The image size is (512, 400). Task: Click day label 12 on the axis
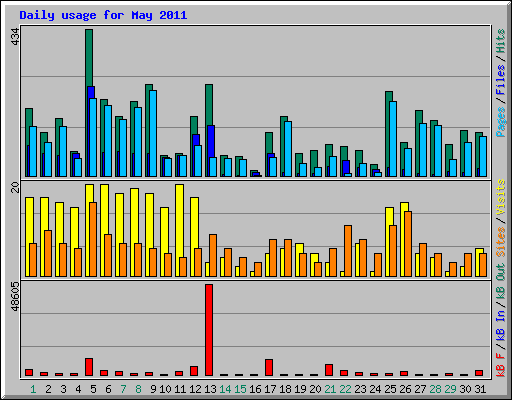(195, 389)
